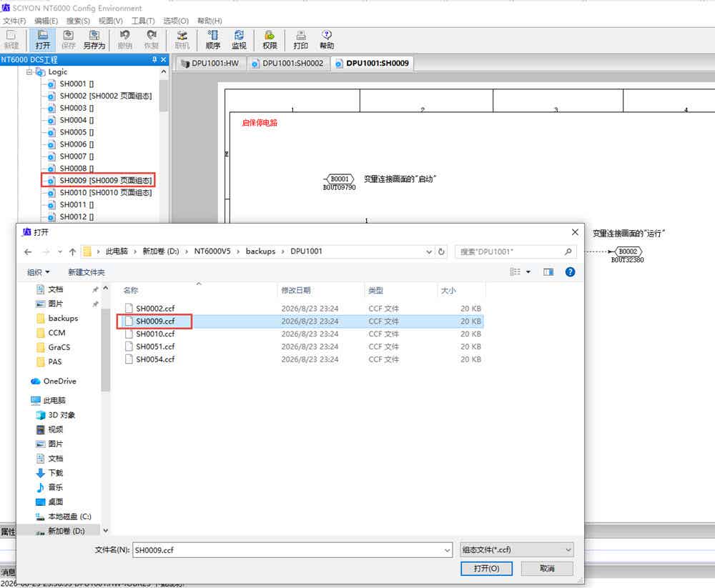Click the Online (联机) toolbar icon

(182, 39)
